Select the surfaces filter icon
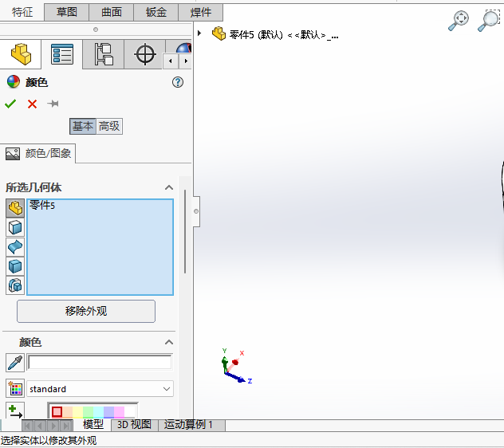 [15, 247]
